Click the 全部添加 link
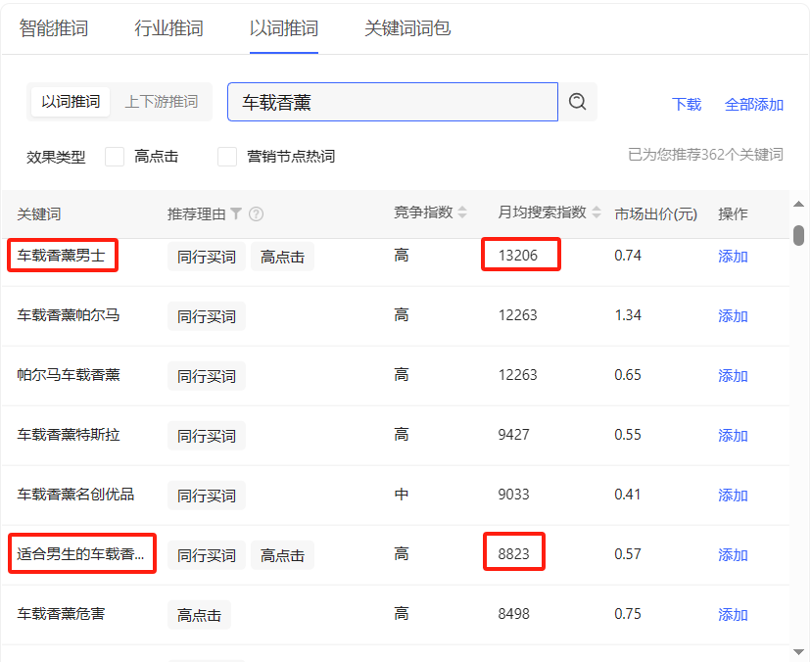The width and height of the screenshot is (812, 662). click(753, 105)
